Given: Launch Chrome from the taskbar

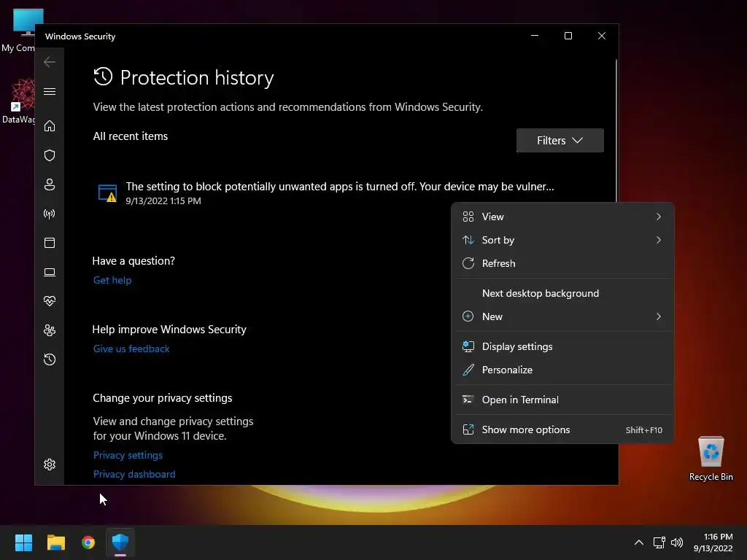Looking at the screenshot, I should (88, 542).
